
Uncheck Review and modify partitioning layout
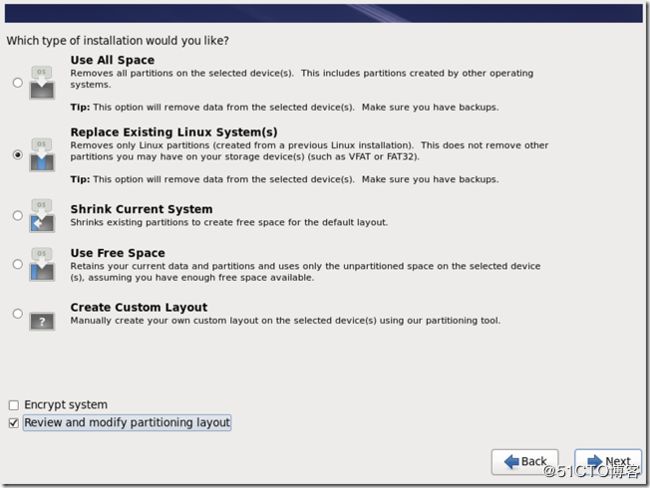coord(14,423)
